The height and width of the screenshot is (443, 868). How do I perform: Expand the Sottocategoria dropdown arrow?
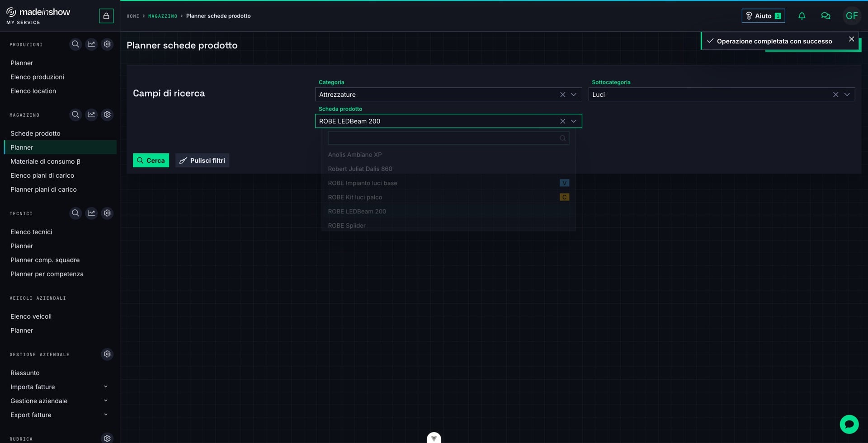(x=847, y=94)
